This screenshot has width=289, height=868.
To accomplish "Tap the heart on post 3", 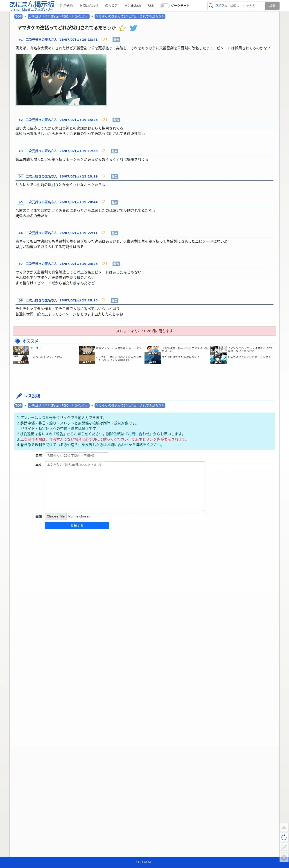I will pyautogui.click(x=103, y=151).
